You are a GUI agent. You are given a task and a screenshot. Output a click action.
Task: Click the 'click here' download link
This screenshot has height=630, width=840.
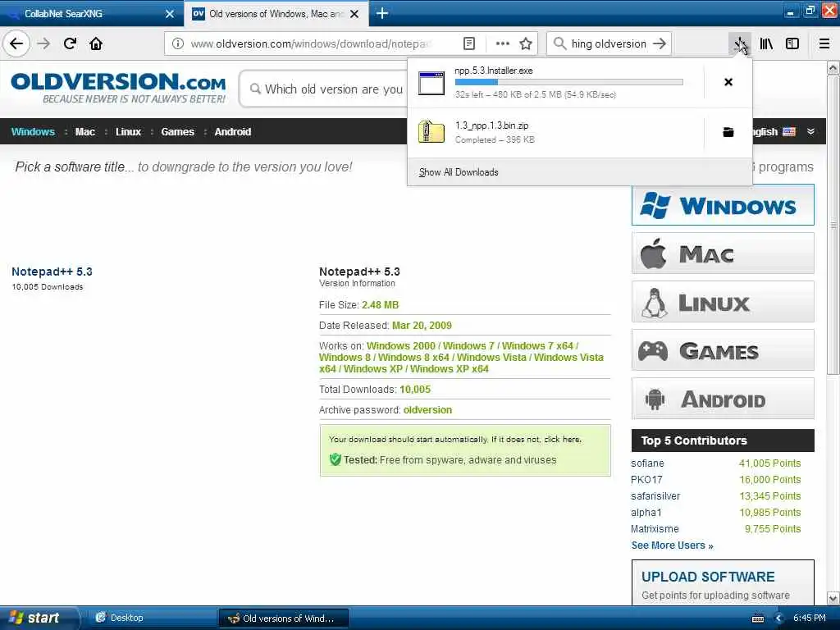562,440
